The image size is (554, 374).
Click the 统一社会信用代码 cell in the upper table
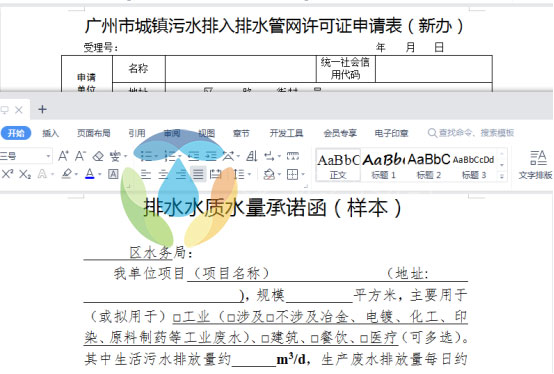click(345, 69)
